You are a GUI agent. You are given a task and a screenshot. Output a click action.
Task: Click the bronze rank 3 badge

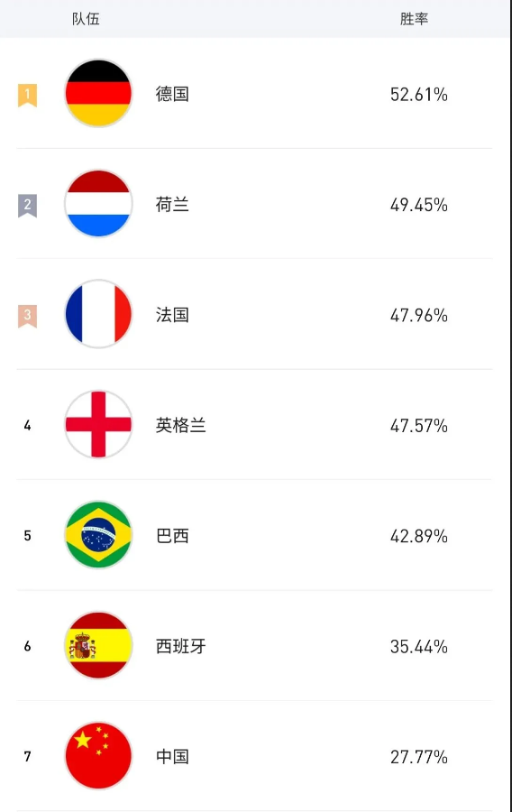[x=27, y=316]
